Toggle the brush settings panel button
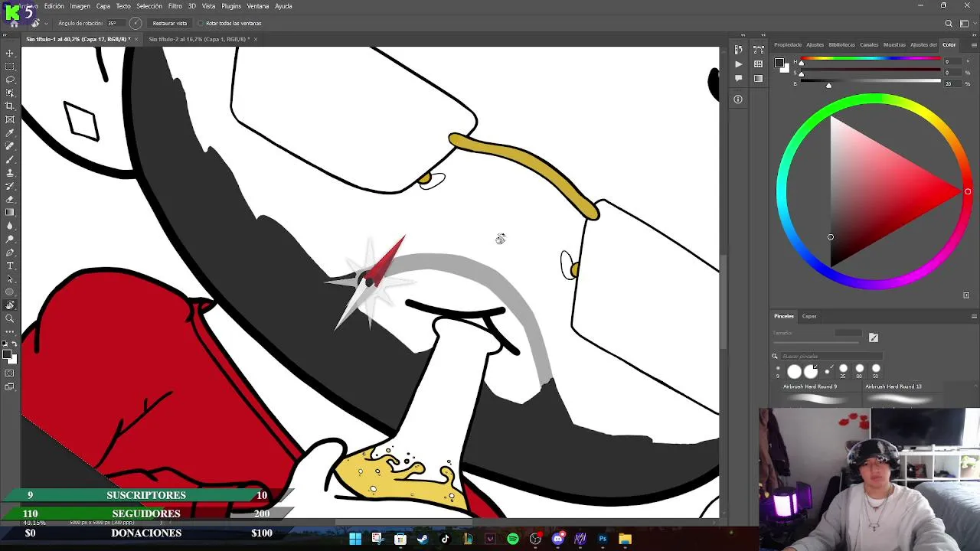Image resolution: width=980 pixels, height=551 pixels. tap(874, 337)
